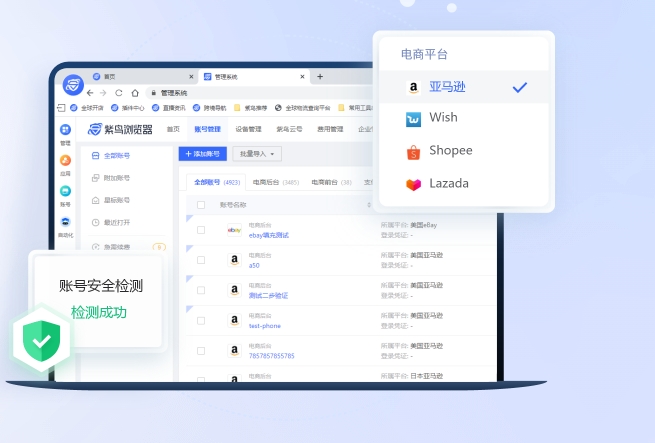Image resolution: width=655 pixels, height=443 pixels.
Task: Close the 管理系统 browser tab
Action: [302, 77]
